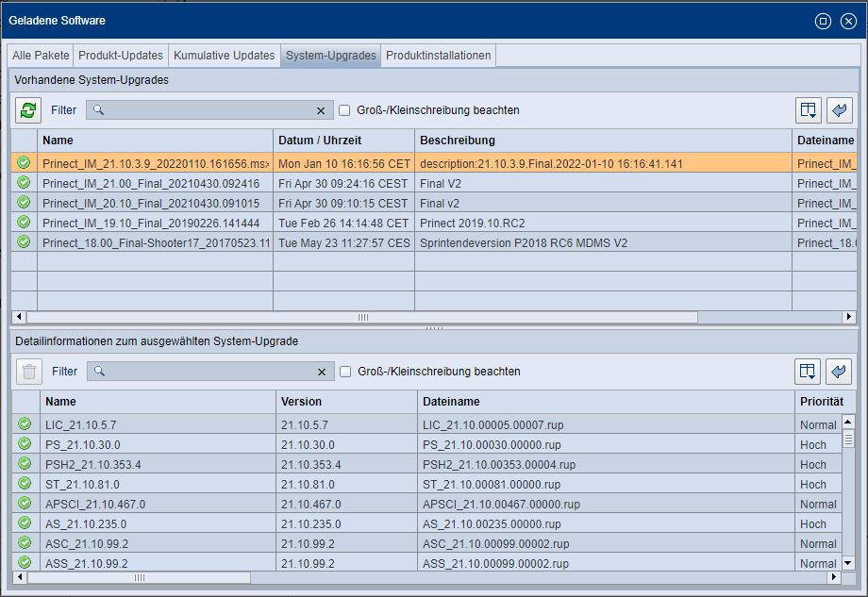868x597 pixels.
Task: Click the details Filter text field
Action: [211, 372]
